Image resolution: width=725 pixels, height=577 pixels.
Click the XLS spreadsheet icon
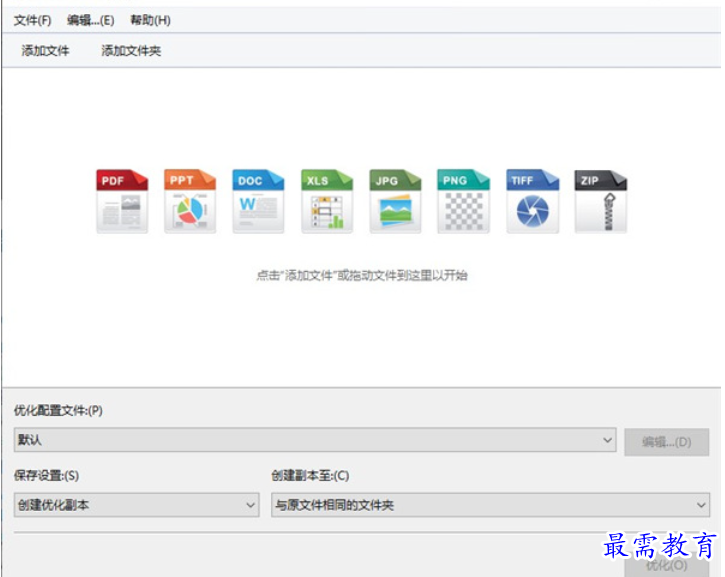click(x=327, y=201)
